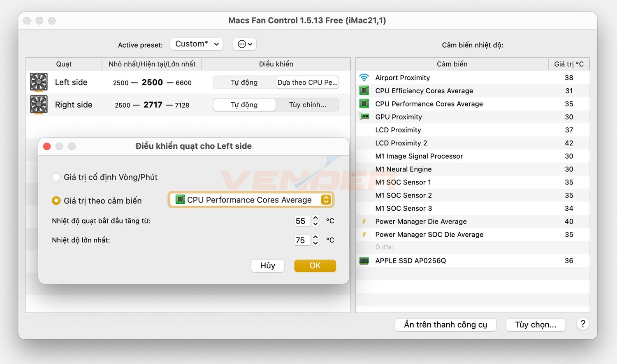Open the preset actions ellipsis menu
This screenshot has height=364, width=617.
point(245,44)
